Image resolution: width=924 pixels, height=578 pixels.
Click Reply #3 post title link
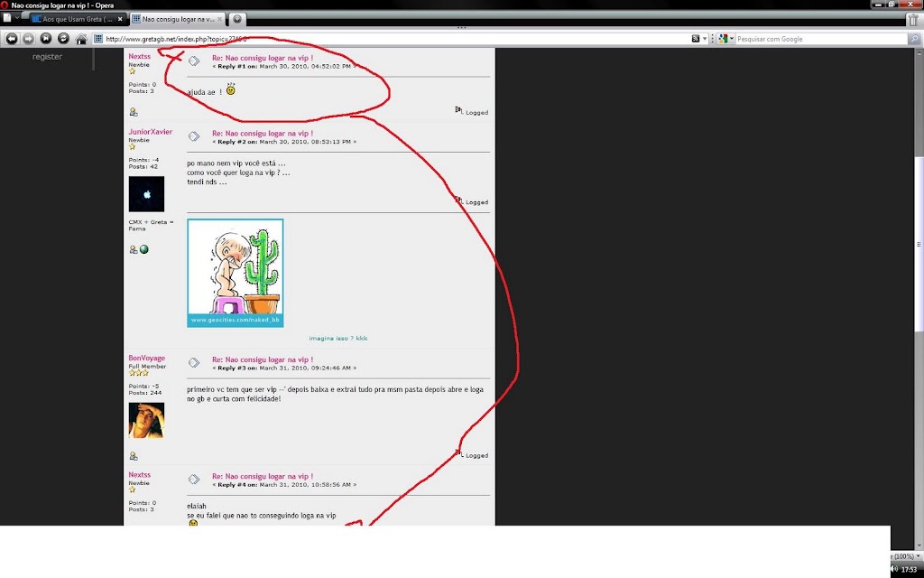pyautogui.click(x=263, y=359)
